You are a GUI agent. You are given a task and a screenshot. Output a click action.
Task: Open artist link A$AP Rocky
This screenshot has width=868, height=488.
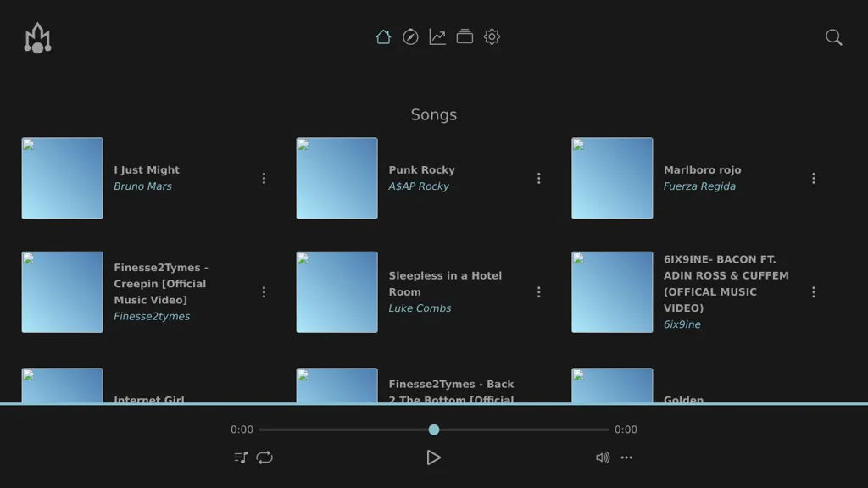coord(419,186)
